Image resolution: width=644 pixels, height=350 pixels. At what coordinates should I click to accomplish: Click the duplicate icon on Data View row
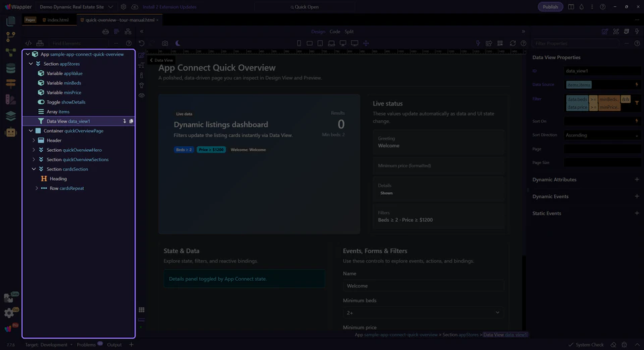[131, 122]
